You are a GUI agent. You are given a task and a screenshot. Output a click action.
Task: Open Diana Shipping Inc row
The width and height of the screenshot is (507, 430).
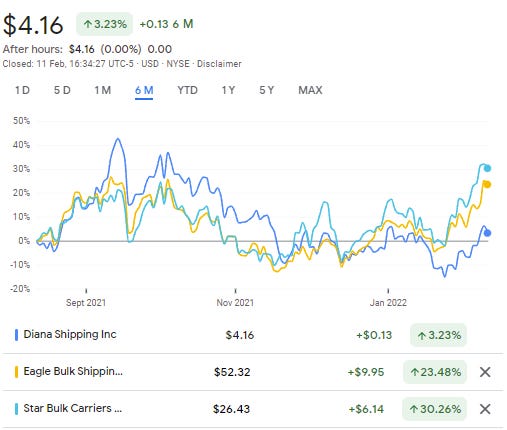(253, 335)
